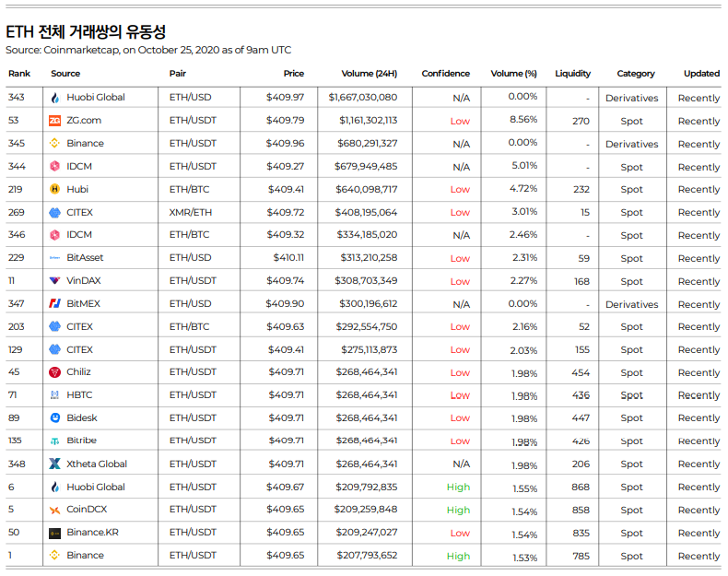Click CITEX logo in the $275,113,873 row
Image resolution: width=728 pixels, height=576 pixels.
point(54,349)
